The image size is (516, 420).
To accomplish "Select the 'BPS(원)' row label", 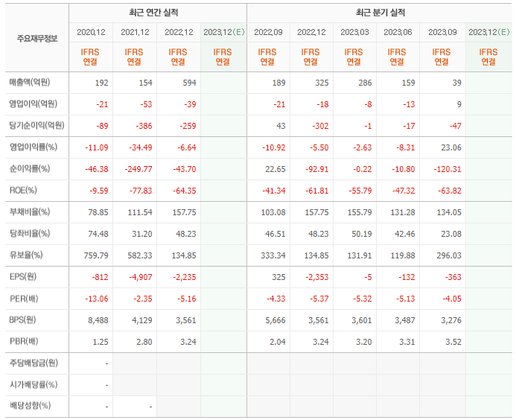I will [22, 320].
